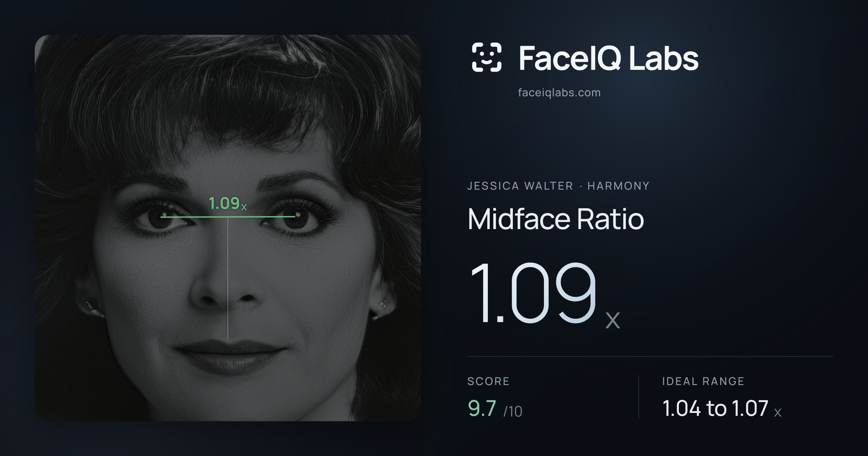Click the IDEAL RANGE label

pyautogui.click(x=703, y=381)
